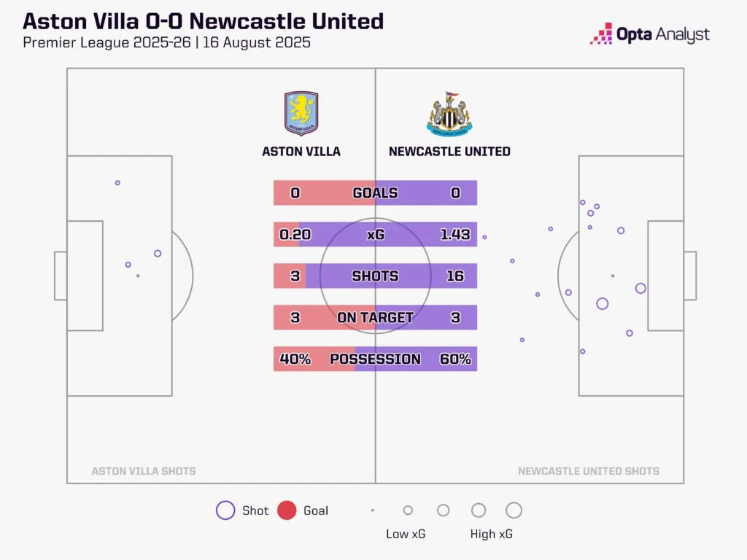
Task: Click the Newcastle United club crest
Action: (449, 114)
